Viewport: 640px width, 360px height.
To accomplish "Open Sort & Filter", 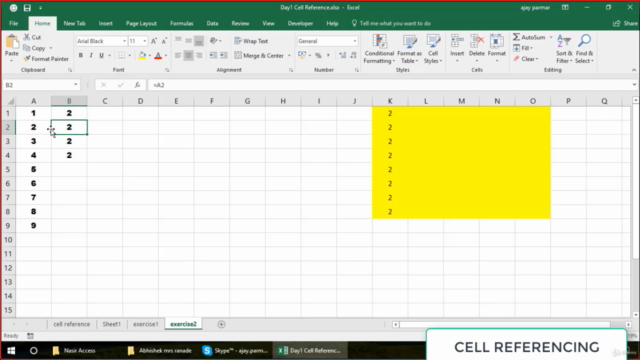I will [x=564, y=49].
